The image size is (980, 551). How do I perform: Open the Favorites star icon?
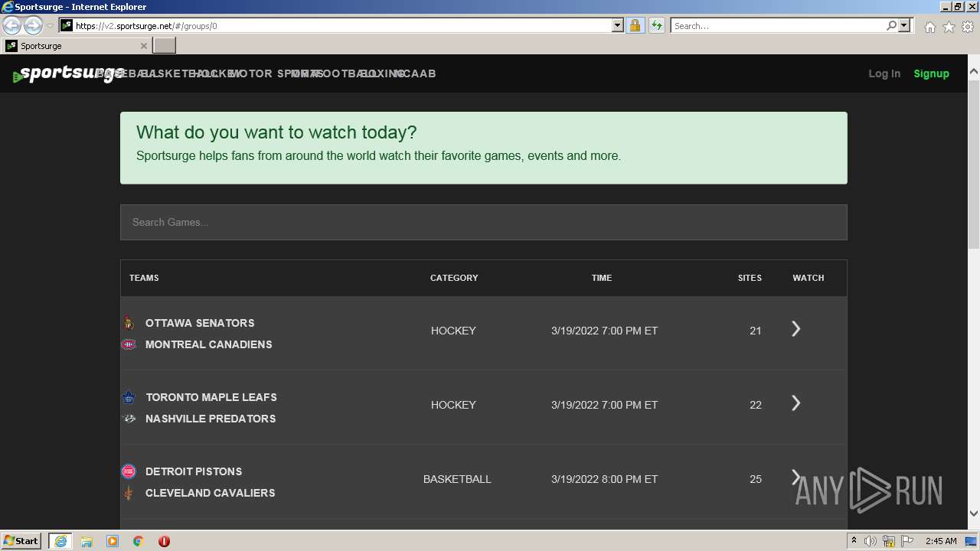tap(949, 27)
